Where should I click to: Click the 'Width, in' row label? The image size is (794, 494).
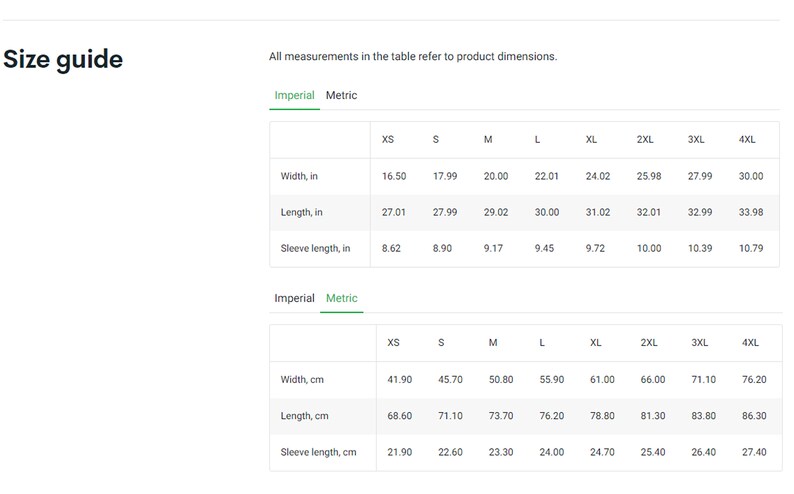pyautogui.click(x=299, y=176)
